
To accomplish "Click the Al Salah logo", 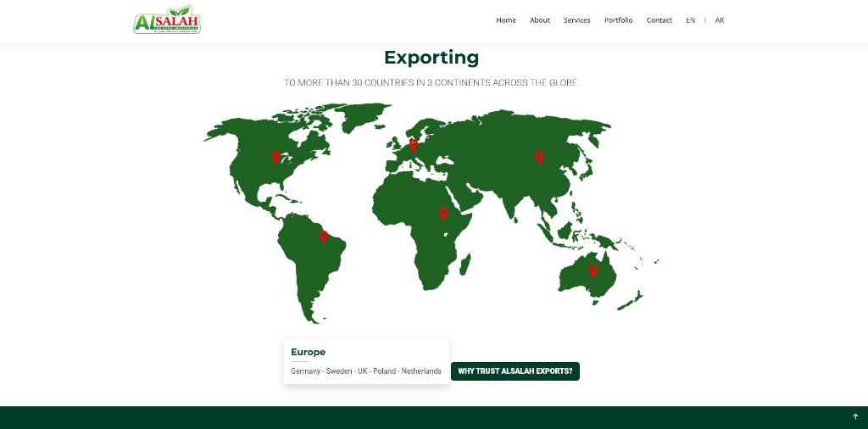I will point(167,20).
